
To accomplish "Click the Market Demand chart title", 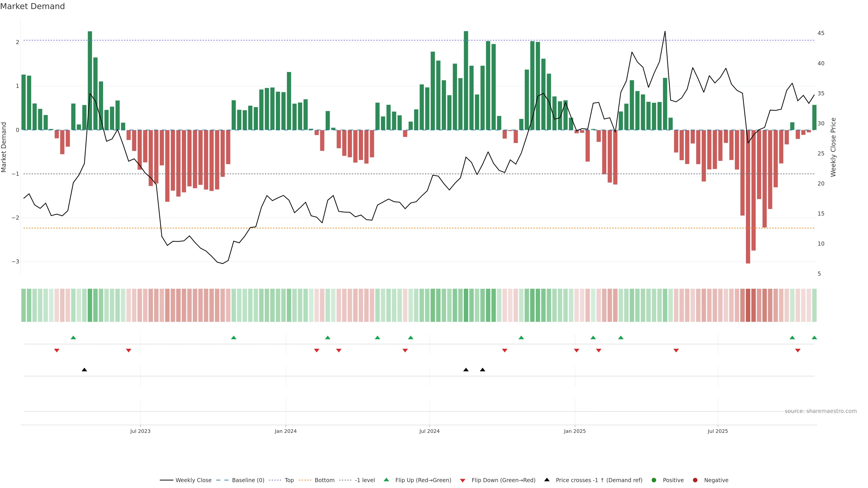I will pos(32,6).
